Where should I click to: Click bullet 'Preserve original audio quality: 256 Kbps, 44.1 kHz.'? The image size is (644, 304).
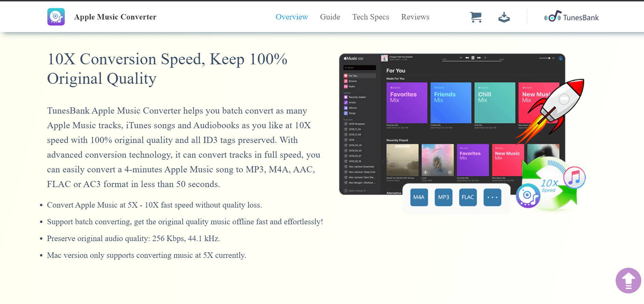click(133, 238)
